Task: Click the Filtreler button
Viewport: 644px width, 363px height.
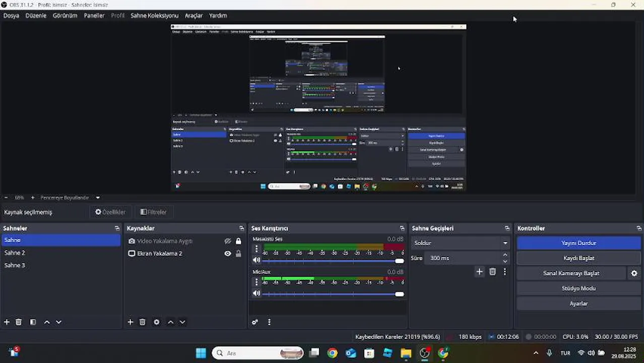Action: pyautogui.click(x=153, y=212)
